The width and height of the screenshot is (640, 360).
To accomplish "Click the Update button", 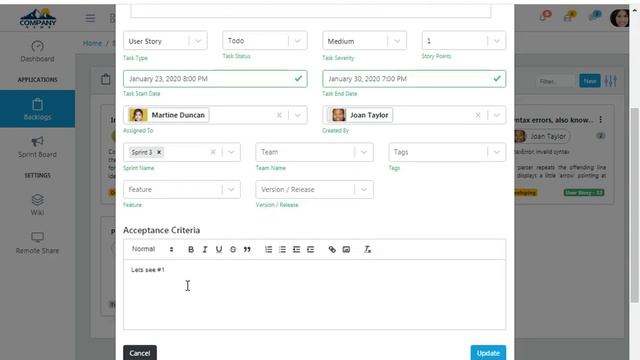I will pyautogui.click(x=488, y=353).
